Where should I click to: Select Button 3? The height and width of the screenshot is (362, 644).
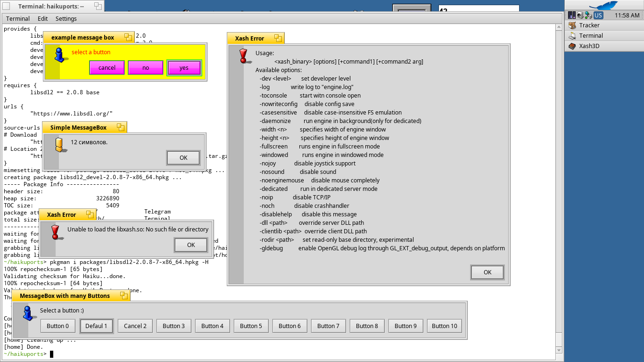click(174, 326)
